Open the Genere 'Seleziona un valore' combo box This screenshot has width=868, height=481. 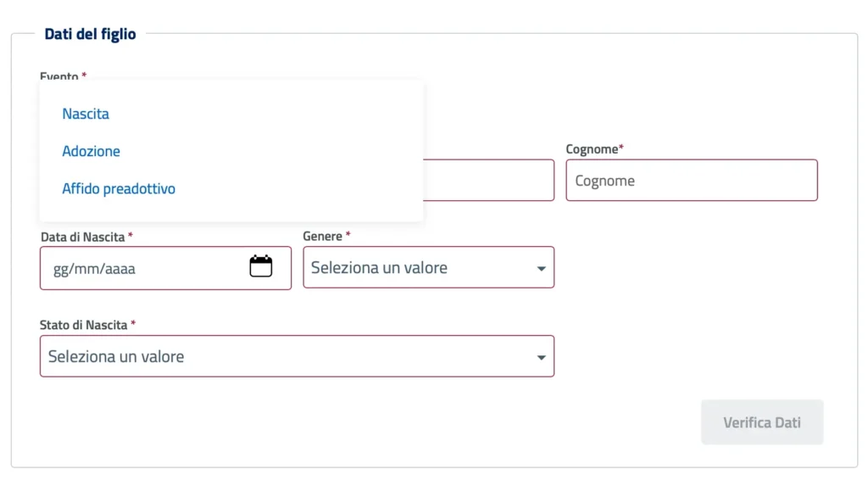coord(428,267)
